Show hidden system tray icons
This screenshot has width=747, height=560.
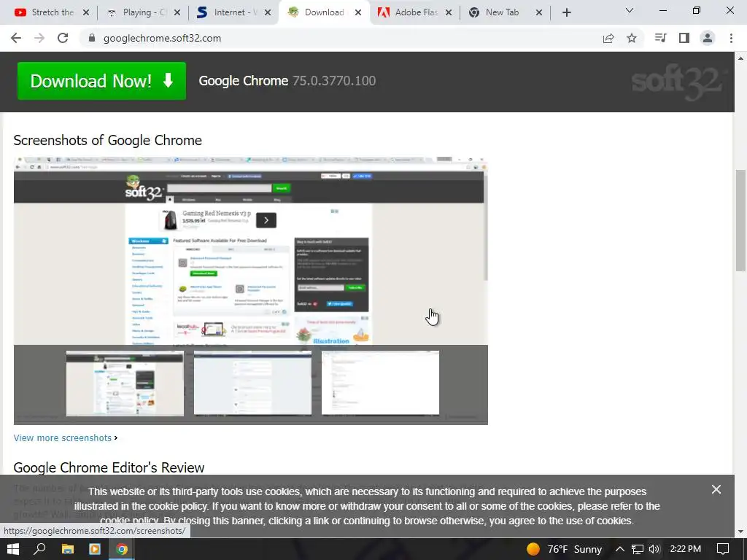click(x=620, y=549)
